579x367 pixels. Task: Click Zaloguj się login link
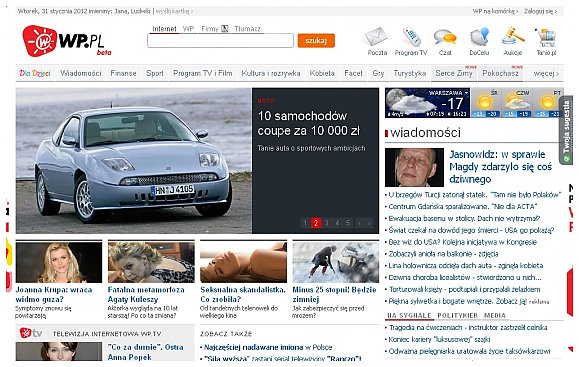[x=540, y=11]
